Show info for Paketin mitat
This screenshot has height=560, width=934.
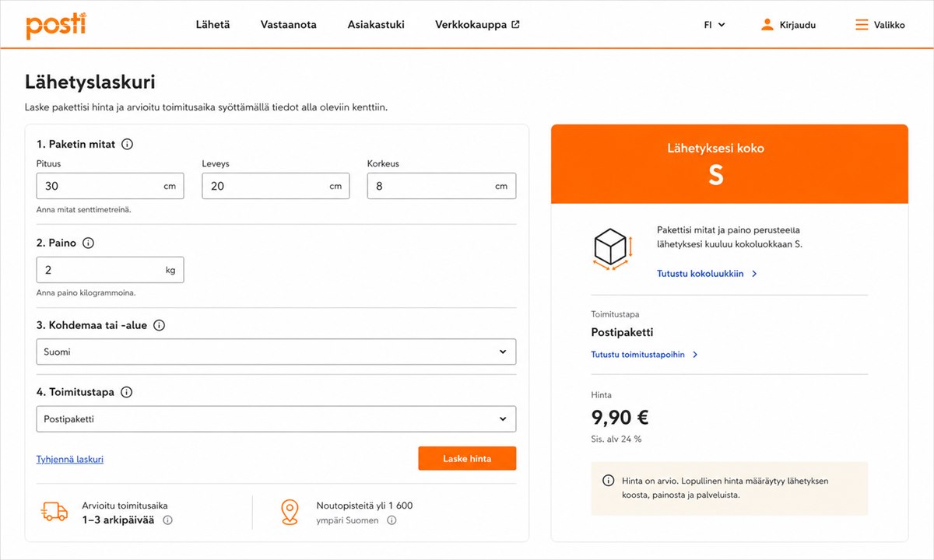[x=128, y=145]
